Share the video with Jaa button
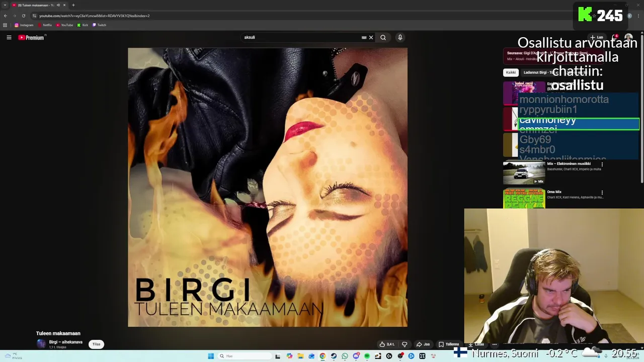 423,344
